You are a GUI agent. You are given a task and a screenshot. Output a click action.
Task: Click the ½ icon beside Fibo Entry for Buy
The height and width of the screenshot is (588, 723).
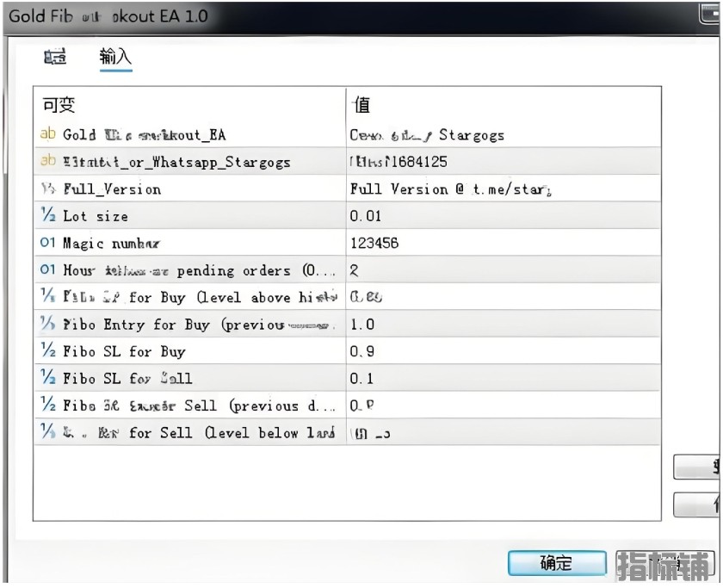47,325
